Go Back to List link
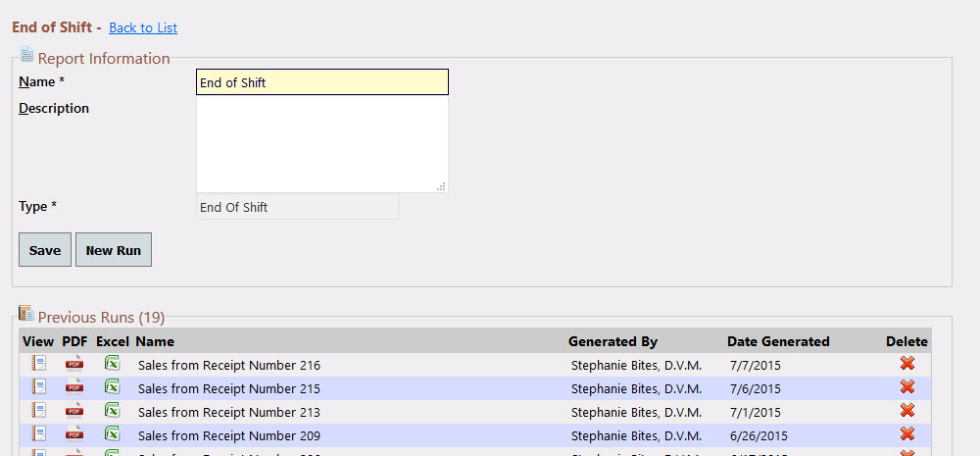The width and height of the screenshot is (980, 456). pyautogui.click(x=143, y=28)
